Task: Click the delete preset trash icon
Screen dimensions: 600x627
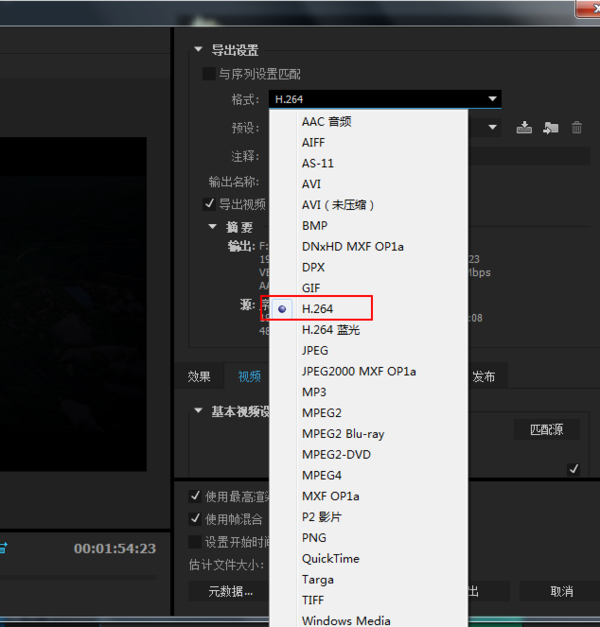Action: pyautogui.click(x=576, y=128)
